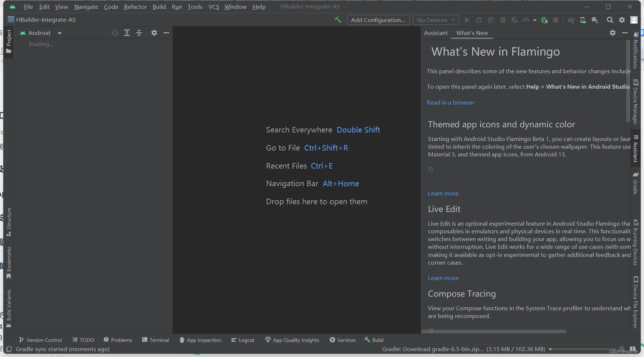The image size is (644, 357).
Task: Hide the Project panel with minus icon
Action: click(166, 33)
